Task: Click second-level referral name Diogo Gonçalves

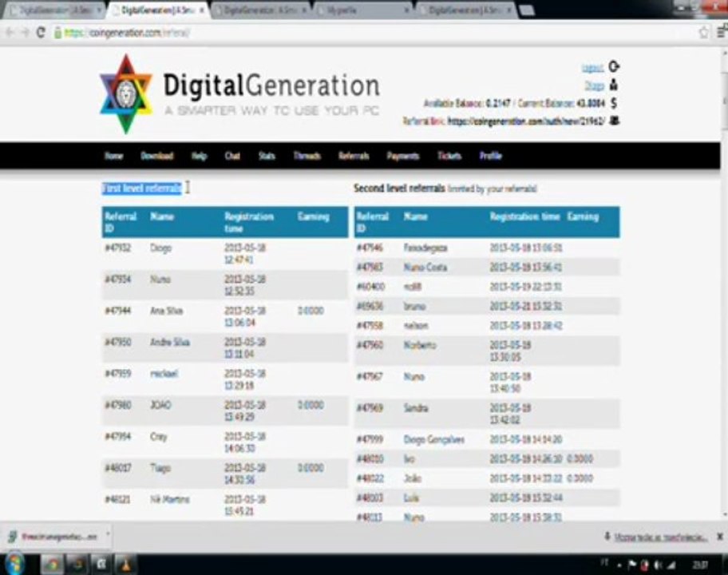Action: point(434,439)
